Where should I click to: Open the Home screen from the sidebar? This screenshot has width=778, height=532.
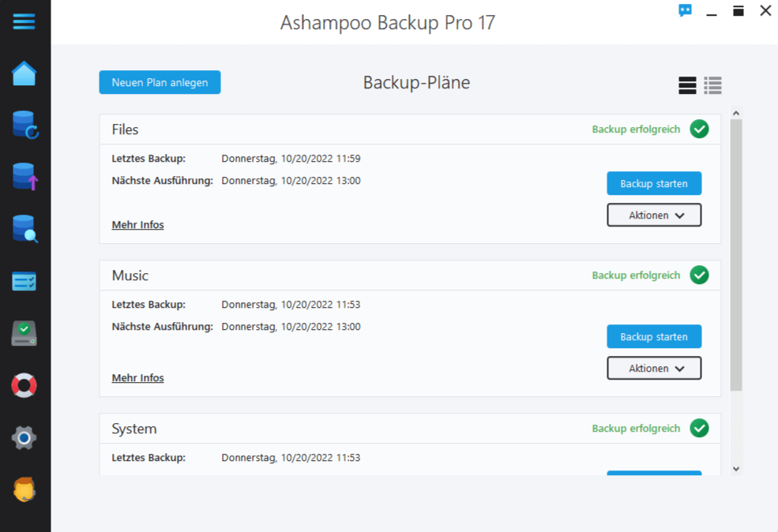(24, 73)
